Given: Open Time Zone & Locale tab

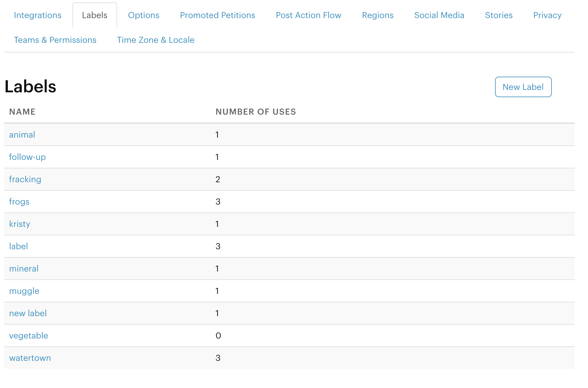Looking at the screenshot, I should coord(156,40).
